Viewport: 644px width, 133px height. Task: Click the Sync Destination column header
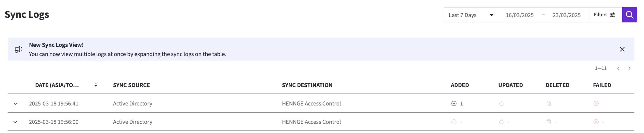(307, 85)
